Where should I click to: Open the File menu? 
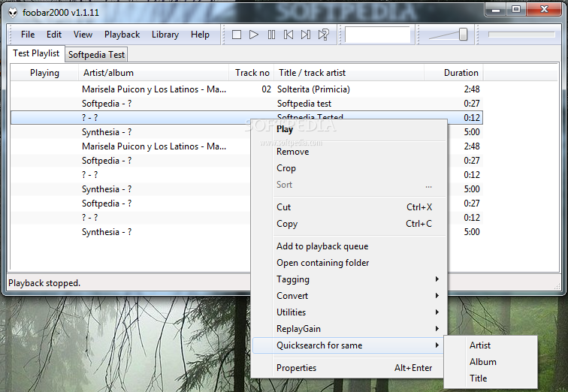point(28,35)
